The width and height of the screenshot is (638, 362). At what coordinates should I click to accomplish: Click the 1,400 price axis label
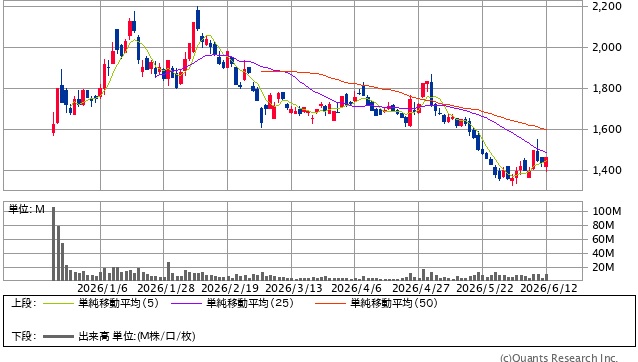click(607, 170)
